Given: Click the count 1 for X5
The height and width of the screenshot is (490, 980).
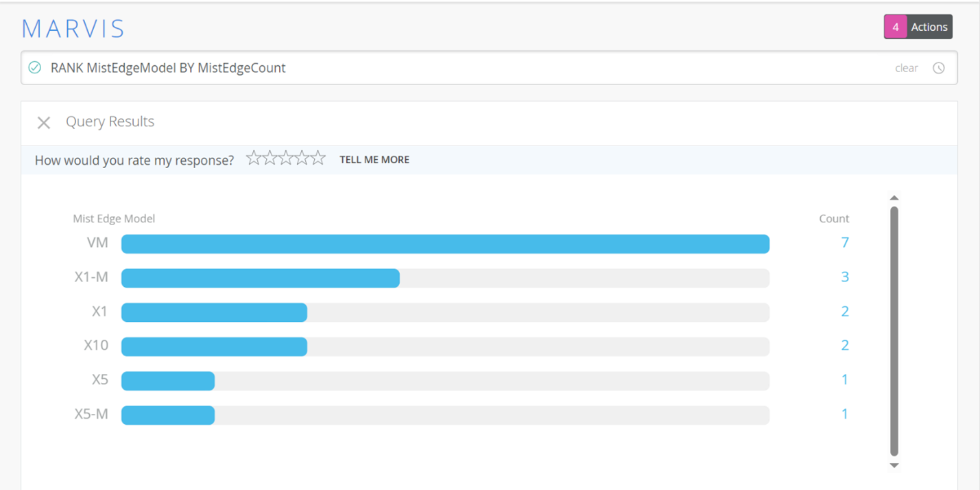Looking at the screenshot, I should 845,380.
